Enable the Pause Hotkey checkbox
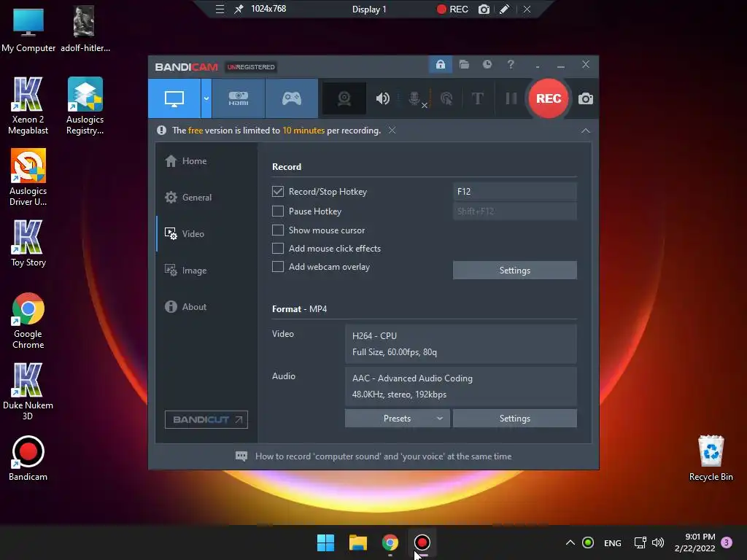The height and width of the screenshot is (560, 747). pos(278,211)
